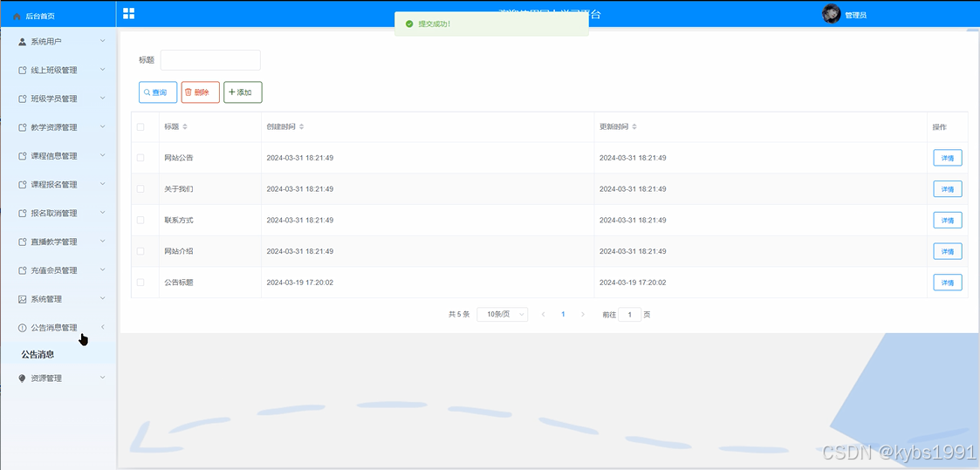Open 详情 for 网站公告 row
Image resolution: width=980 pixels, height=470 pixels.
click(x=948, y=158)
